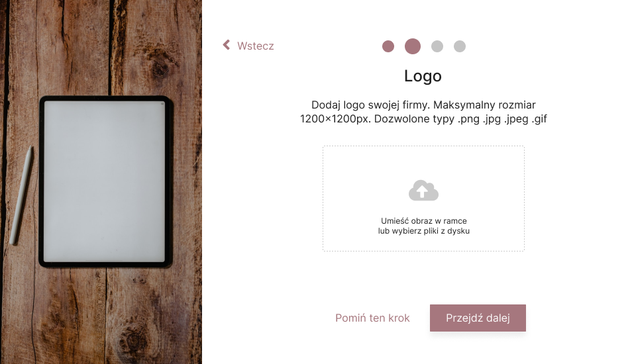Screen dimensions: 632x364
Task: Click the logo size and formats description
Action: click(x=423, y=112)
